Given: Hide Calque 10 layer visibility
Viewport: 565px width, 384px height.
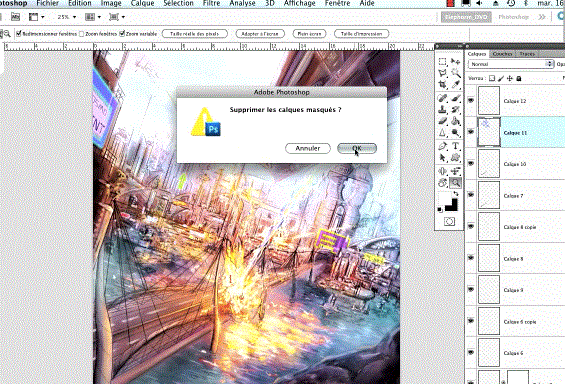Looking at the screenshot, I should (471, 163).
